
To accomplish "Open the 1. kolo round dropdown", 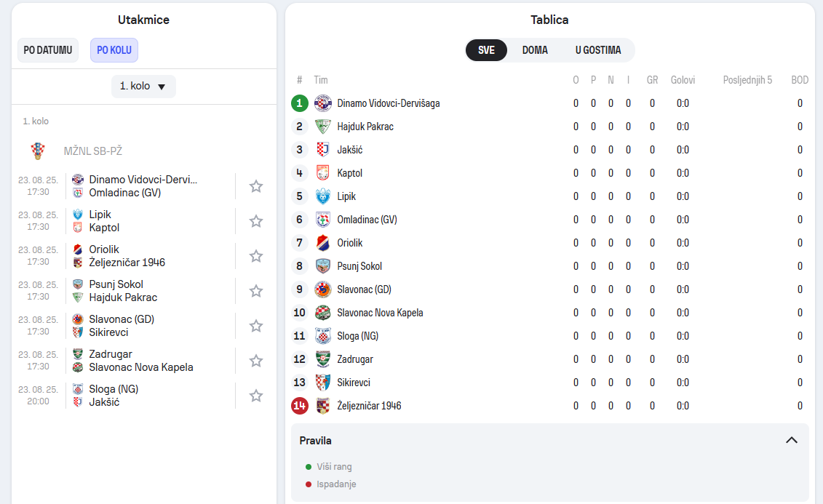I will click(143, 86).
